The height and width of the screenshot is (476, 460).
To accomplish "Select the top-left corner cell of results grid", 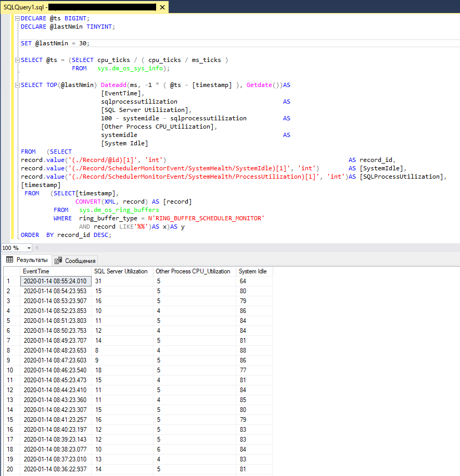I will (12, 271).
